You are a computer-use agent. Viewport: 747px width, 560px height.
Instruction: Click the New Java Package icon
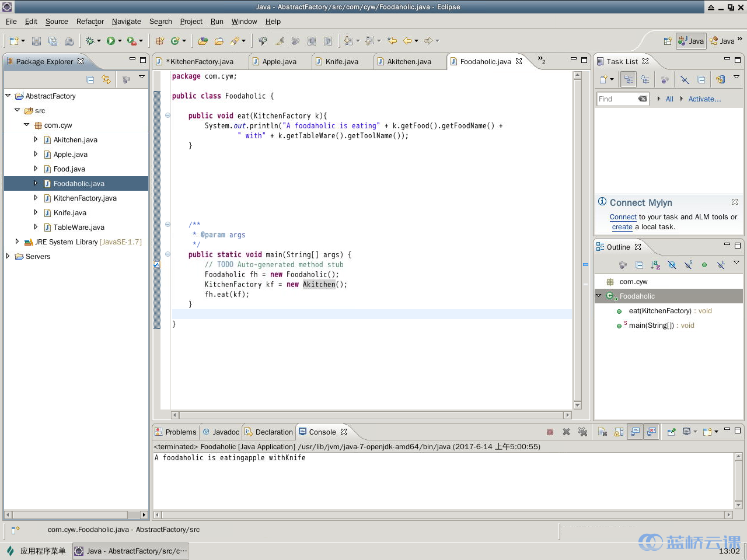(159, 41)
